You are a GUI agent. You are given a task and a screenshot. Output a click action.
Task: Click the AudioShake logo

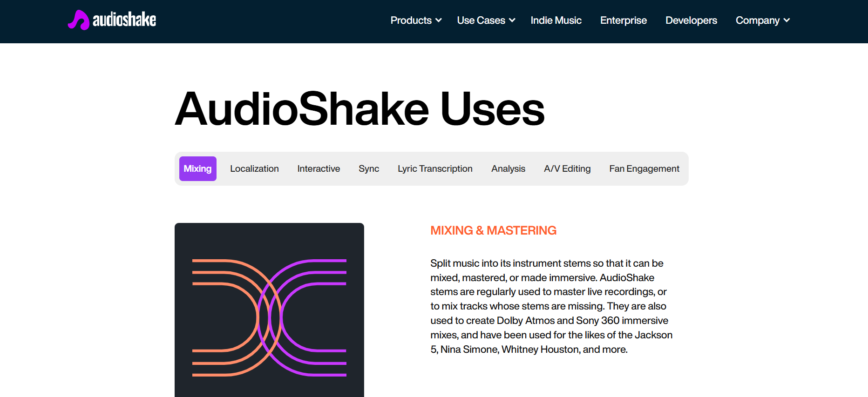[112, 20]
